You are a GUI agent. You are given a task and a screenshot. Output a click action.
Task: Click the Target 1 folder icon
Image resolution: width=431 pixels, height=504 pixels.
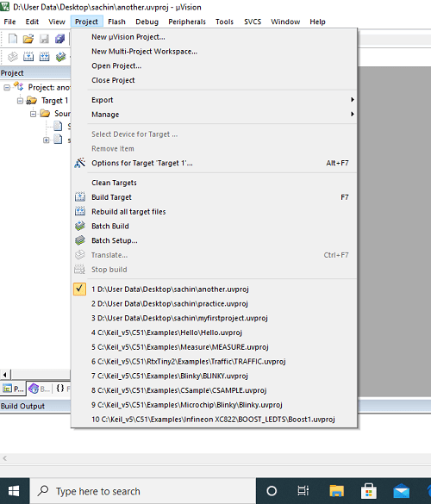coord(32,101)
